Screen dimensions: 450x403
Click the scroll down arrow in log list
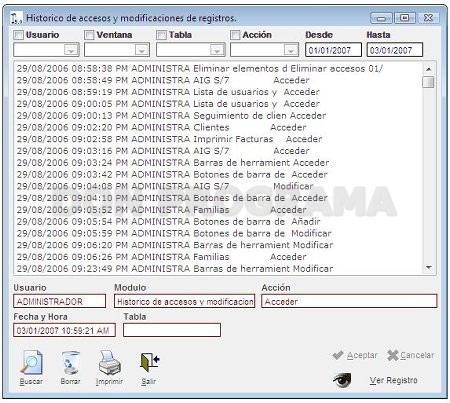(429, 268)
